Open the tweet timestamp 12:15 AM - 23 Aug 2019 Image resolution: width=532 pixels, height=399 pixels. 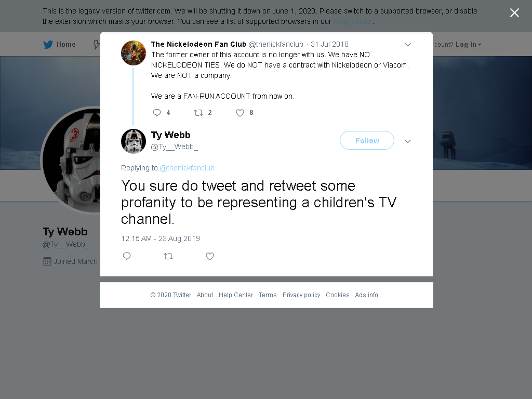click(161, 238)
